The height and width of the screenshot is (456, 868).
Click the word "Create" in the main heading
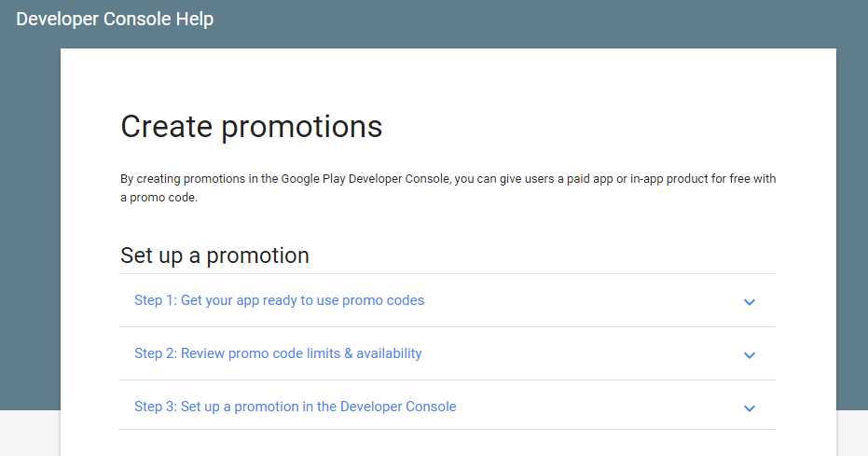[166, 126]
